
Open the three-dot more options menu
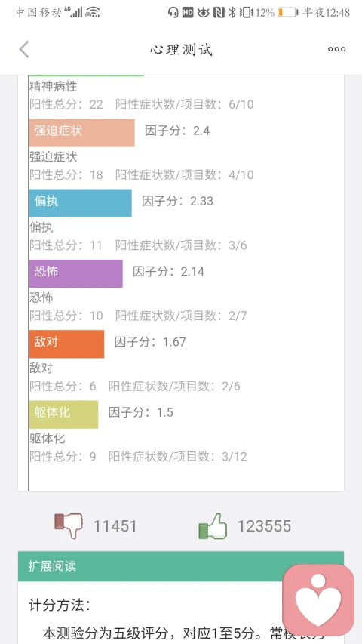(x=336, y=49)
